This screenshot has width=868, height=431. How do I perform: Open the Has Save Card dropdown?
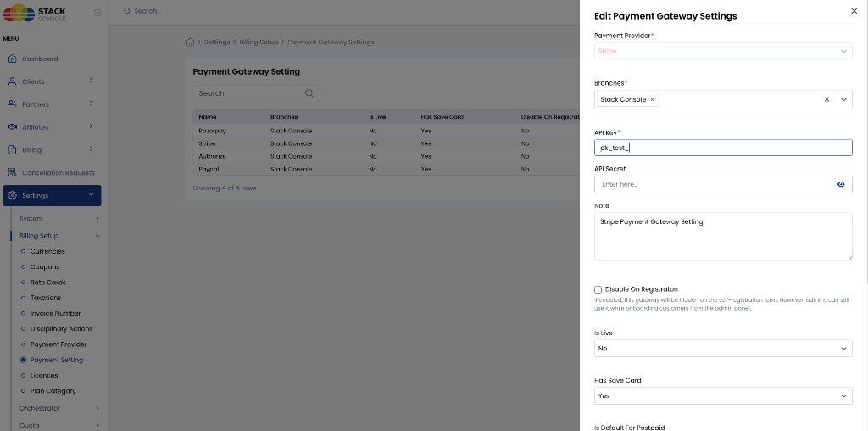pos(723,396)
